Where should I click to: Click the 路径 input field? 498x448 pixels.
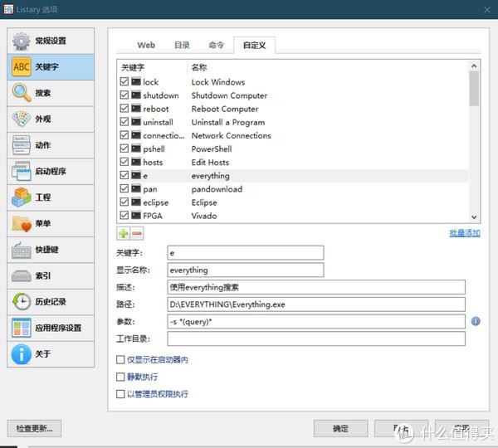(316, 304)
